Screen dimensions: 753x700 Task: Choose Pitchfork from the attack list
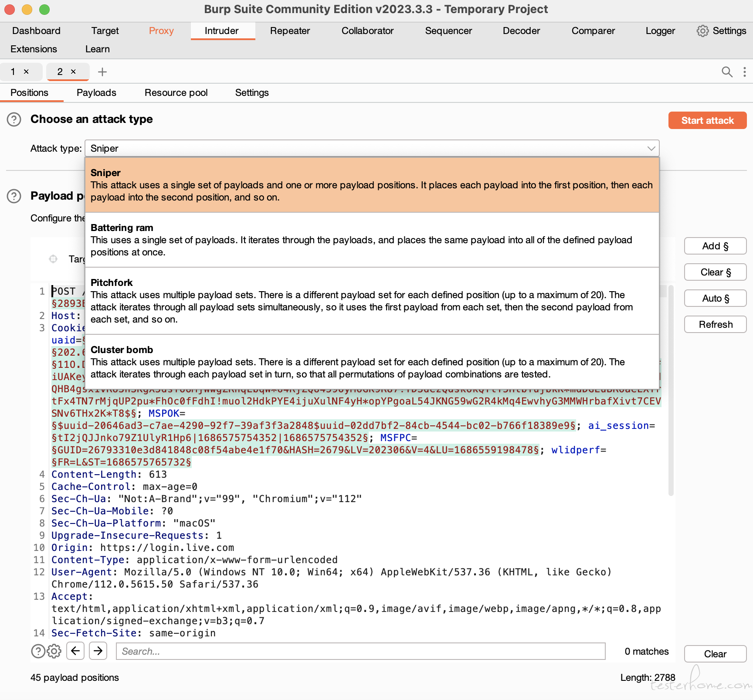click(x=372, y=301)
